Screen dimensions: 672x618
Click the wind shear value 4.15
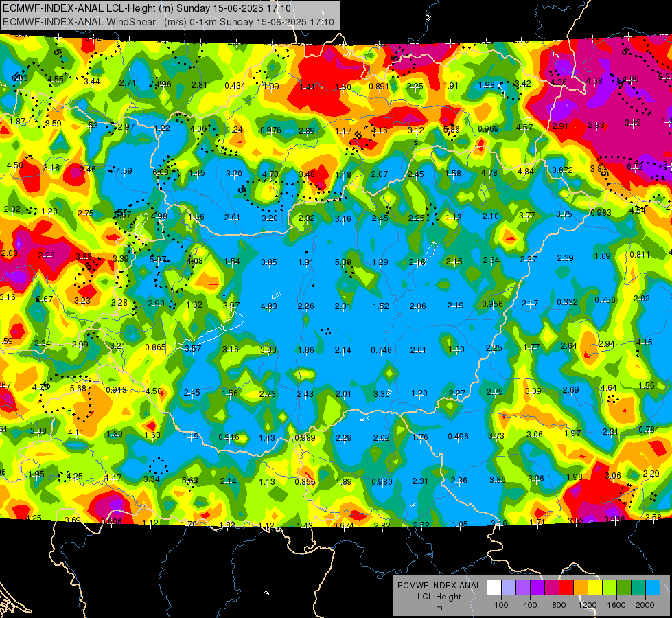(x=644, y=343)
